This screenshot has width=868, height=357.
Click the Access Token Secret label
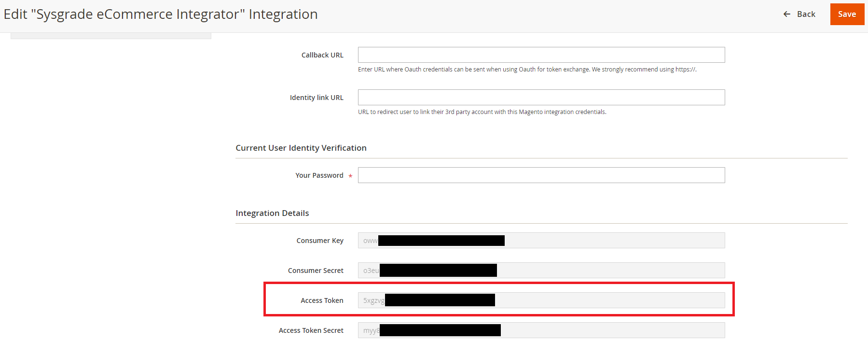coord(311,330)
